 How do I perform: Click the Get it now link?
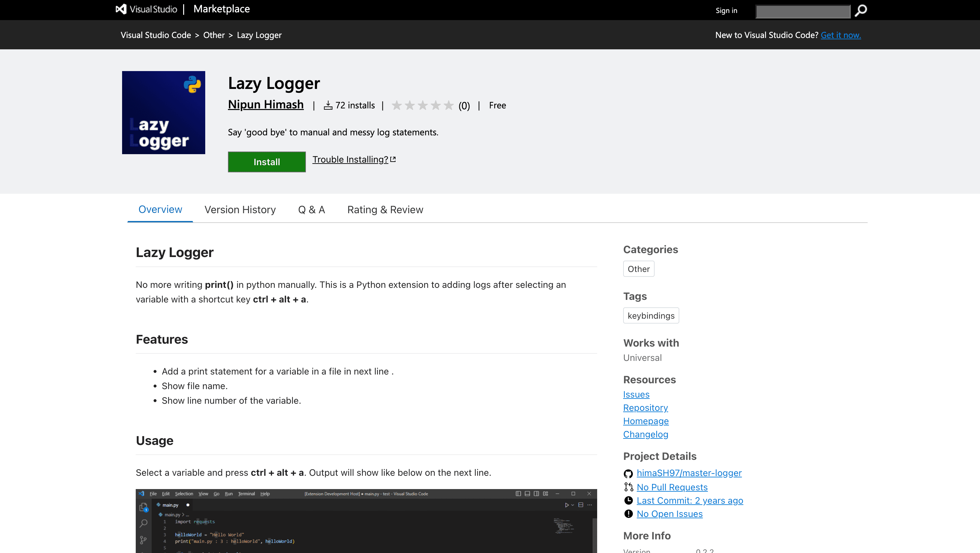[841, 35]
